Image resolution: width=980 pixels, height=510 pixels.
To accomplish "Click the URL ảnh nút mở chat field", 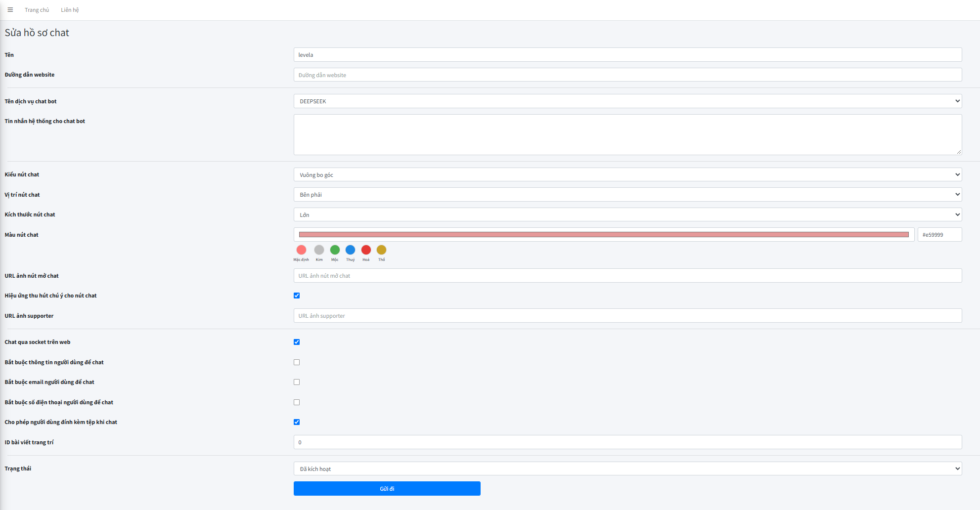I will click(627, 276).
